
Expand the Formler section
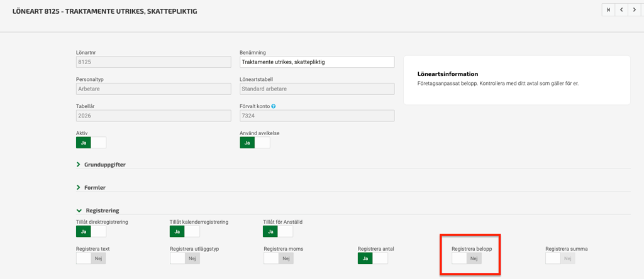79,187
